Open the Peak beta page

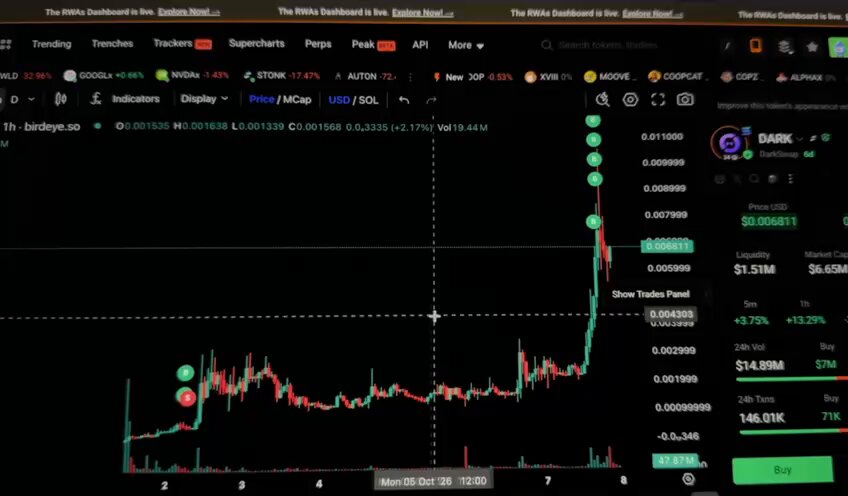coord(373,44)
